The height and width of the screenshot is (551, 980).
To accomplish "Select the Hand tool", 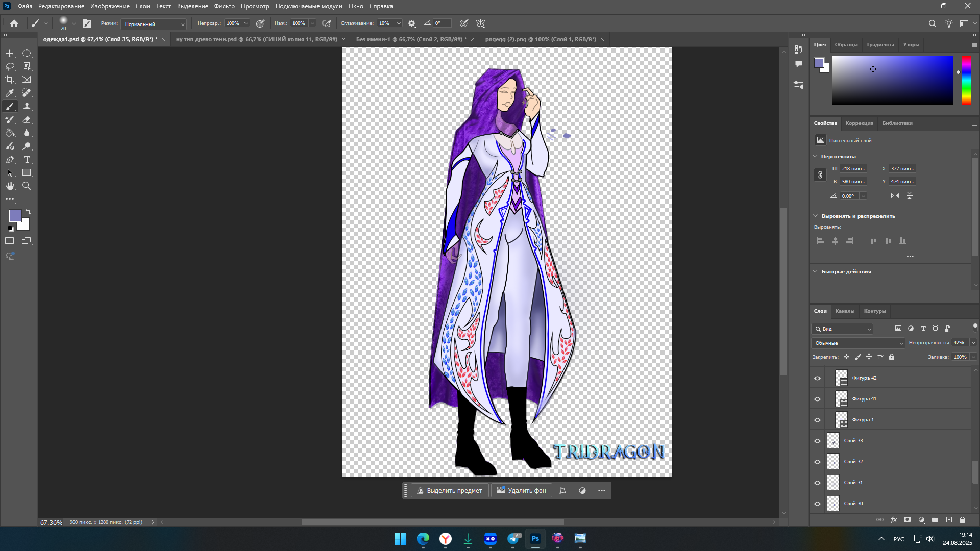I will 10,186.
